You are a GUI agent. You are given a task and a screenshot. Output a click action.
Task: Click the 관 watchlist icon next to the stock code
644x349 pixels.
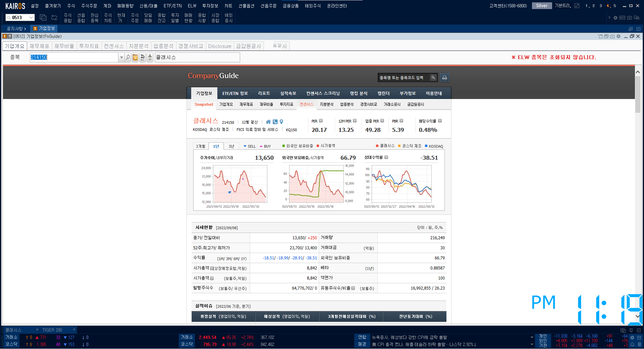pyautogui.click(x=143, y=57)
